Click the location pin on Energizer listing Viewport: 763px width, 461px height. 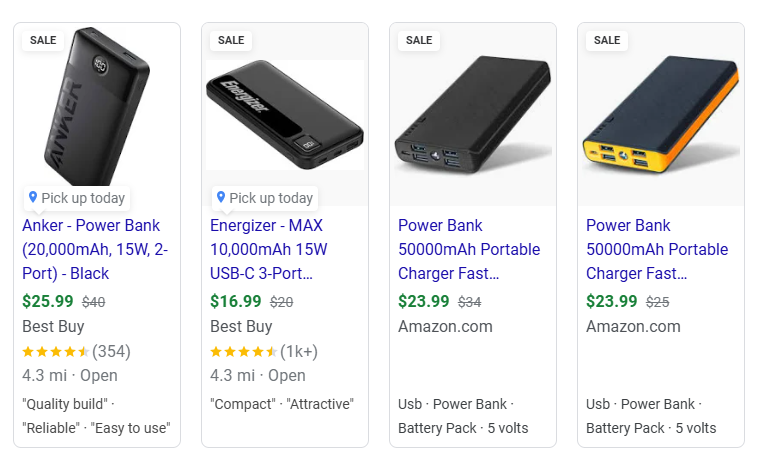[221, 197]
